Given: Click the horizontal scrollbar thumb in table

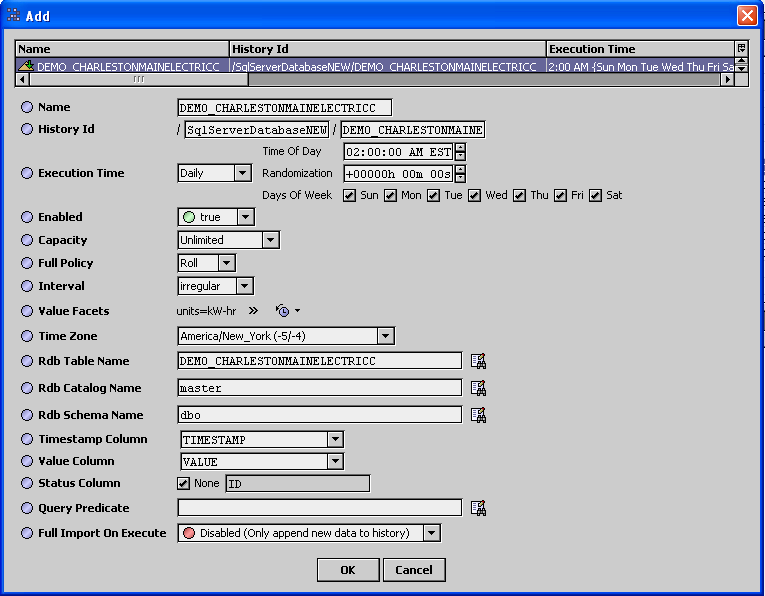Looking at the screenshot, I should coord(138,79).
